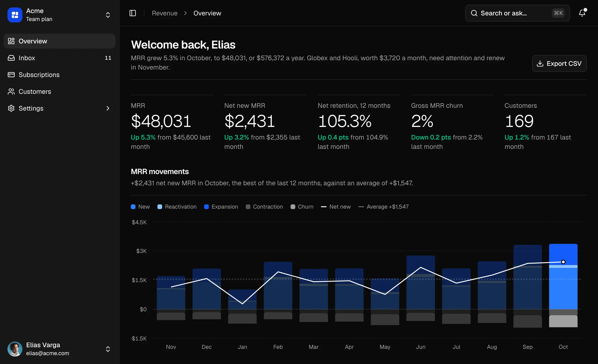Open Settings in sidebar

tap(60, 108)
